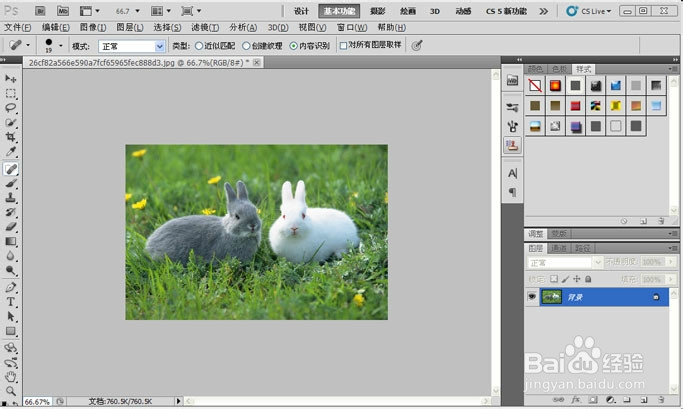
Task: Select the Hand tool
Action: click(10, 377)
